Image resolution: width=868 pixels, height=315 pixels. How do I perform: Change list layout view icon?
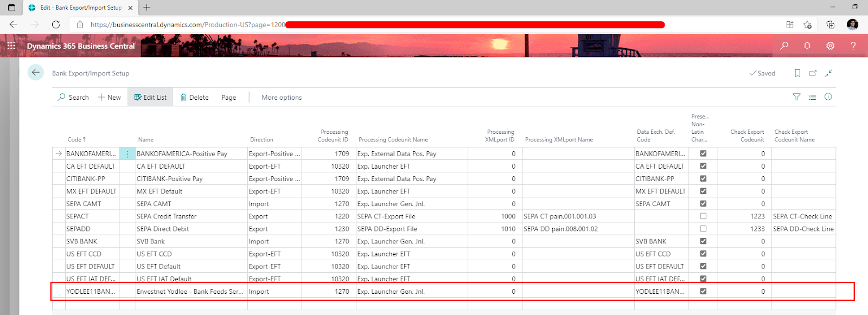click(812, 97)
